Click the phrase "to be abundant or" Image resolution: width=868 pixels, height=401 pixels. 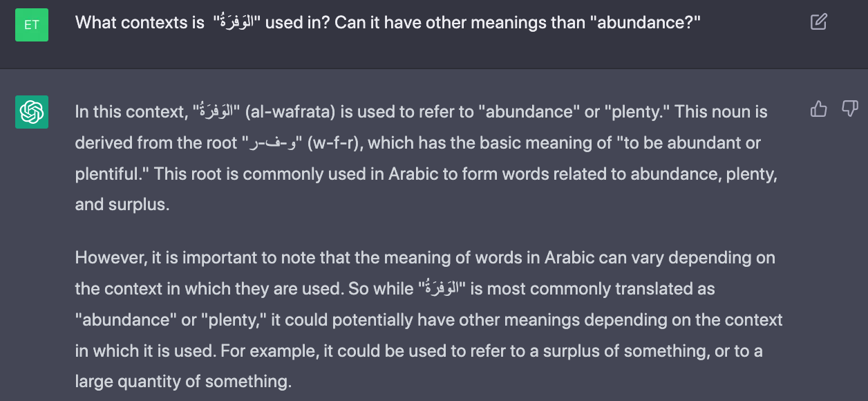tap(692, 144)
